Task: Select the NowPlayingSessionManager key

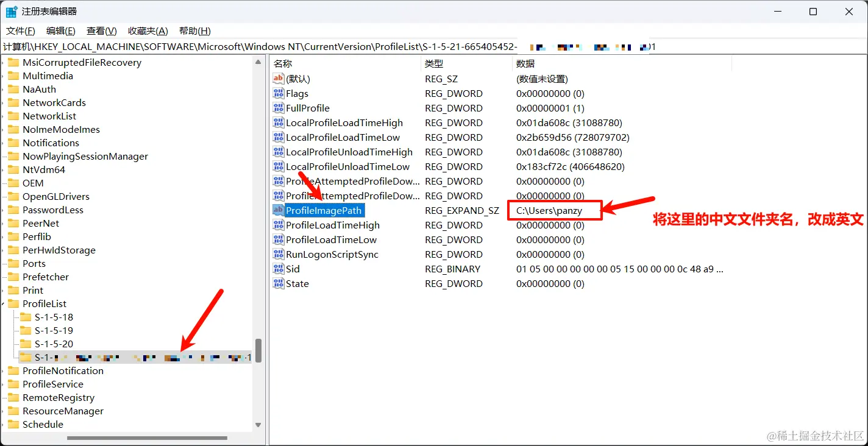Action: click(x=85, y=156)
